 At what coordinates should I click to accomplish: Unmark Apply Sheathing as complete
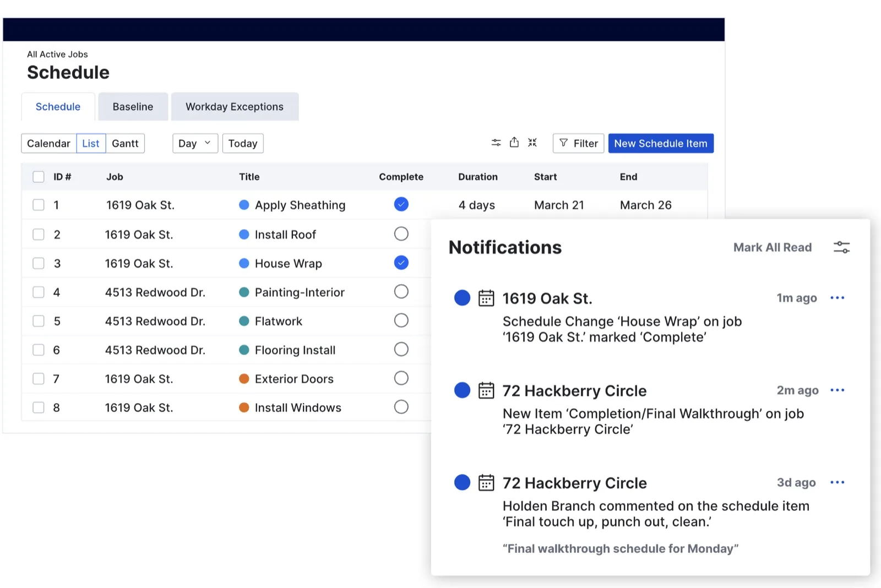[401, 204]
